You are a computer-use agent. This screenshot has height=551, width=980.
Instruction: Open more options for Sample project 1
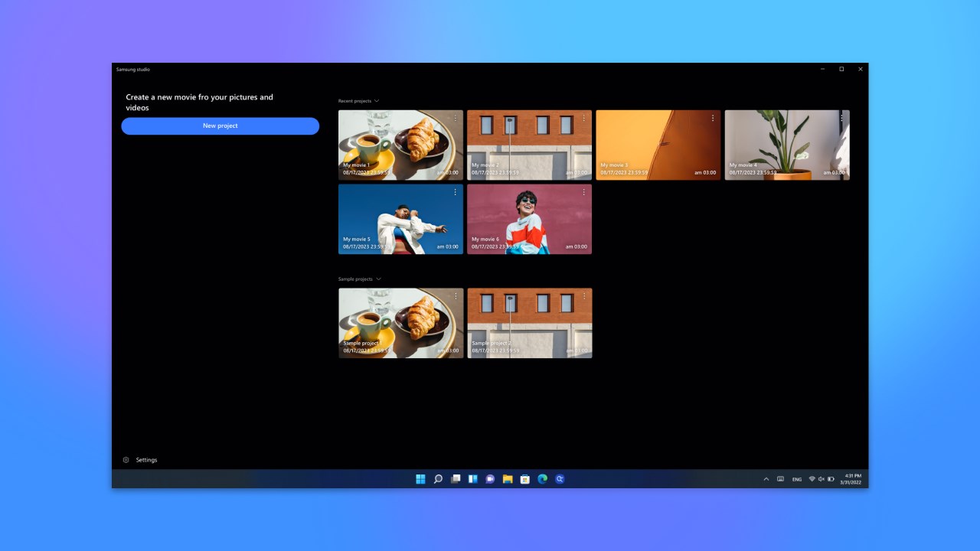[455, 296]
